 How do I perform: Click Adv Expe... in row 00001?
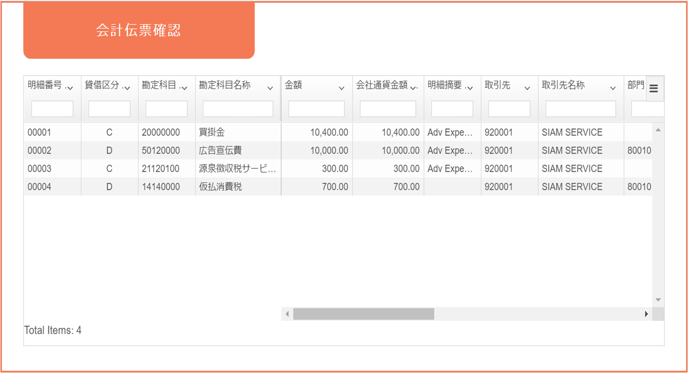(450, 132)
